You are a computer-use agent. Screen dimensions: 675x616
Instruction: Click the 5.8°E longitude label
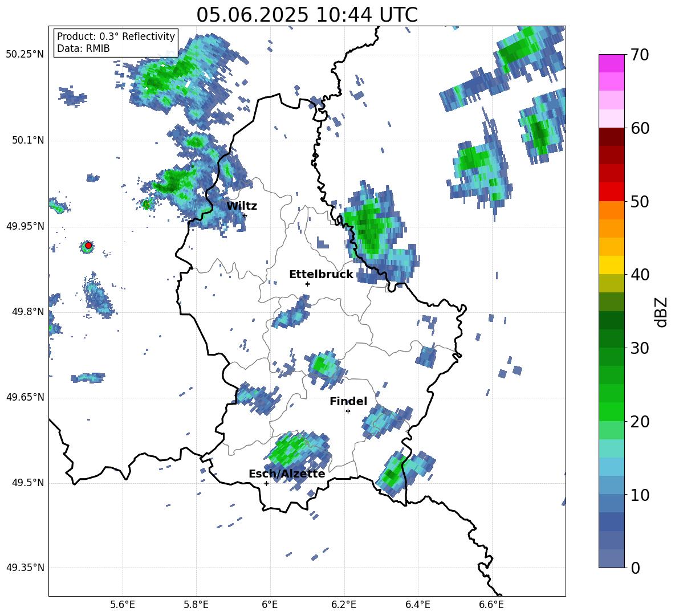pos(196,605)
